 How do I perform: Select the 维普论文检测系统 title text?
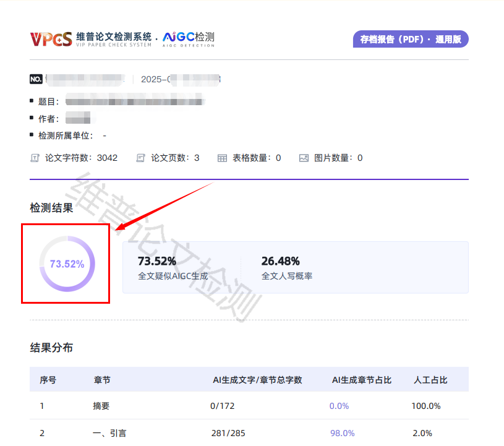click(x=114, y=36)
